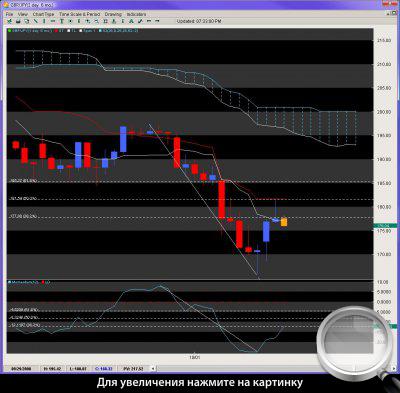Open the View menu
Viewport: 400px width, 393px height.
23,14
